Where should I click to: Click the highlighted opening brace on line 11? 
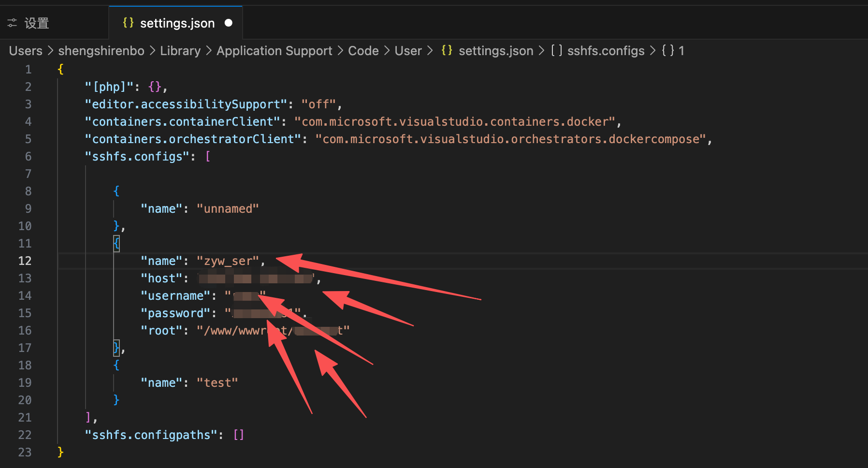coord(116,244)
